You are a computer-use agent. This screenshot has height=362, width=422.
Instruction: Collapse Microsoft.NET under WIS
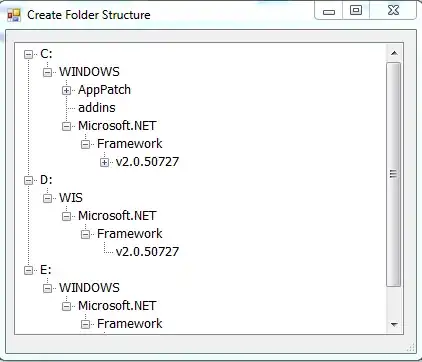(67, 216)
